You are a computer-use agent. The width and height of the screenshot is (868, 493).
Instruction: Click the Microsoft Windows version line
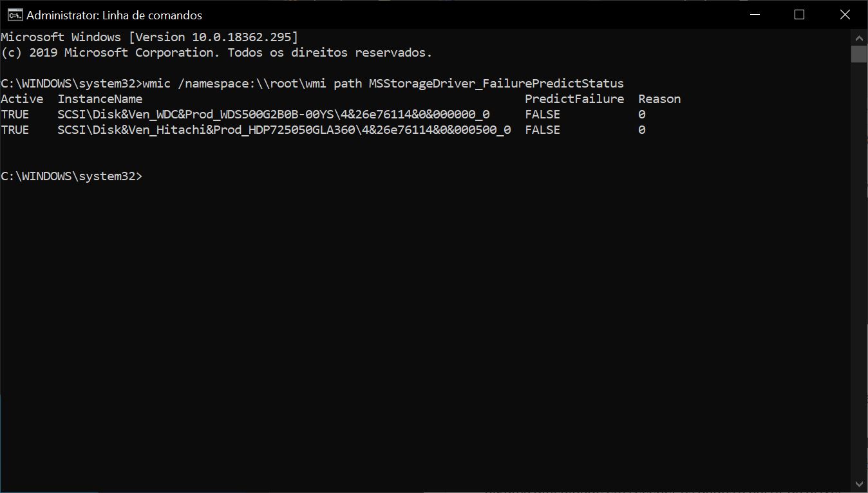(x=149, y=37)
